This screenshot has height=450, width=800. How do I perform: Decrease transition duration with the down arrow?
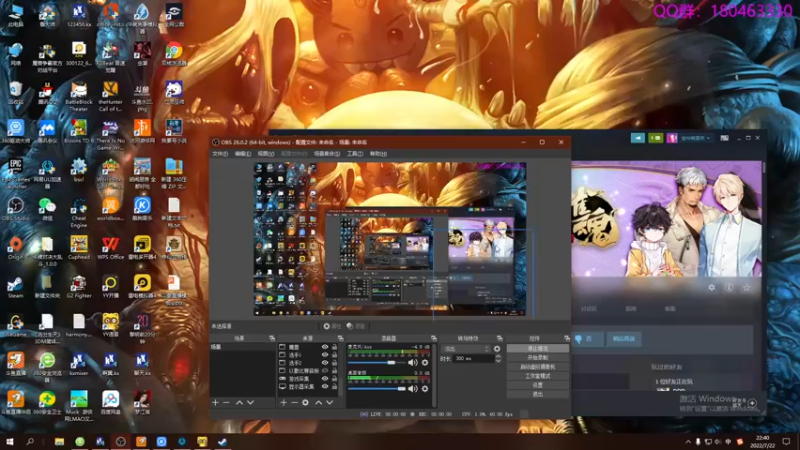tap(498, 361)
